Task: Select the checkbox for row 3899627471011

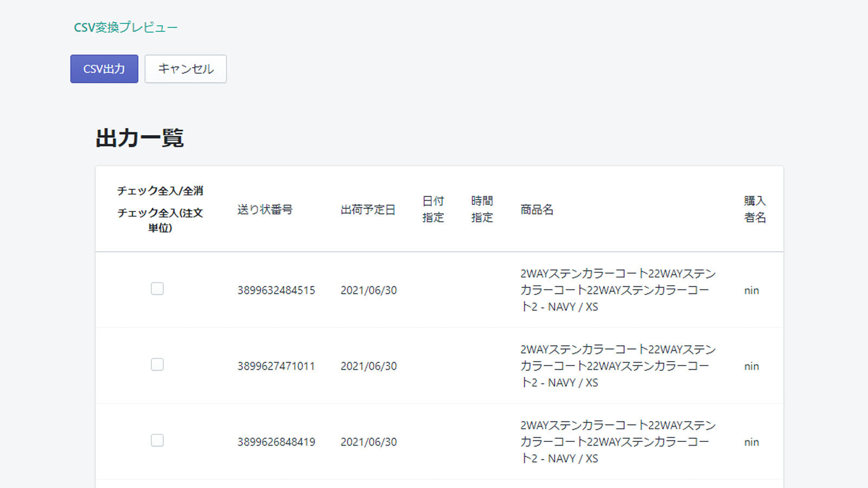Action: pyautogui.click(x=157, y=364)
